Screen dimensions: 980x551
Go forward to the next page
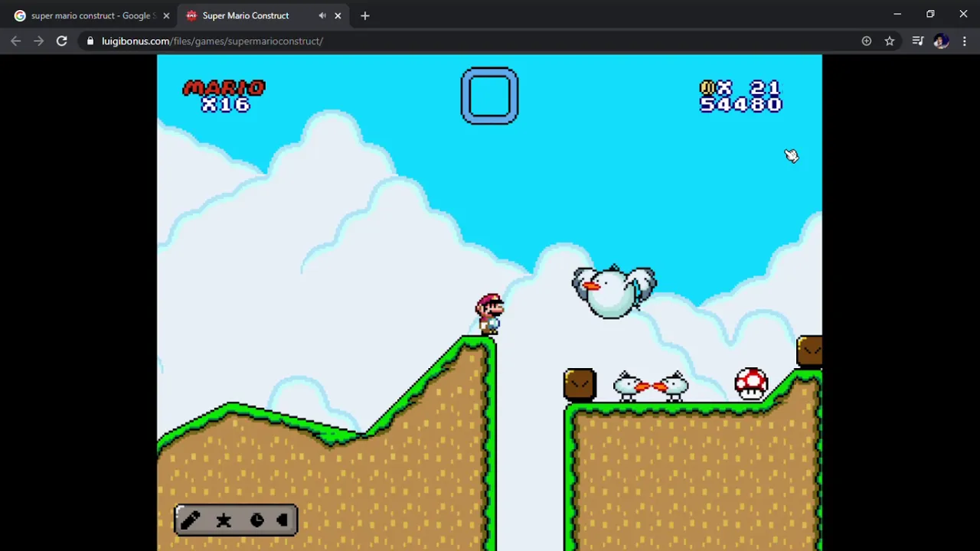click(39, 41)
